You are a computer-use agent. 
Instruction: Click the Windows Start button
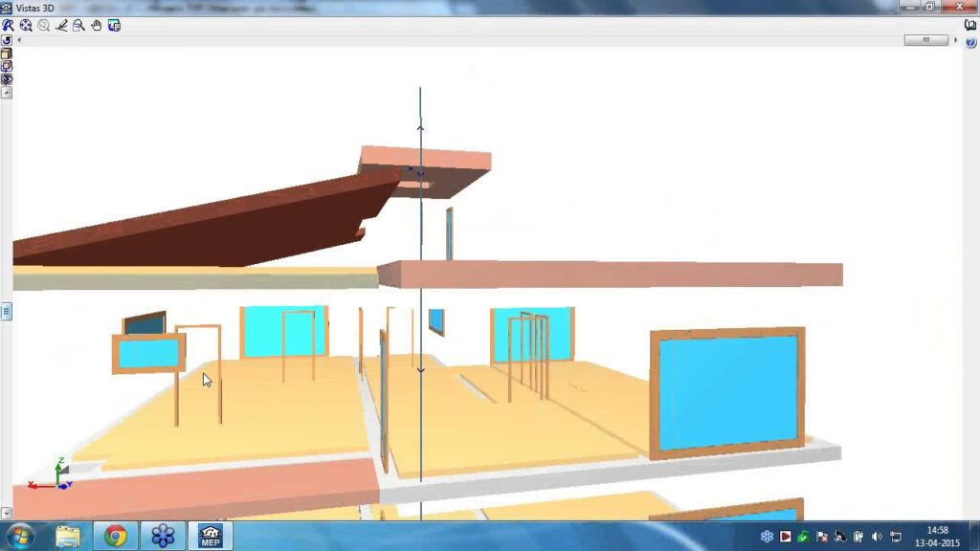(20, 536)
